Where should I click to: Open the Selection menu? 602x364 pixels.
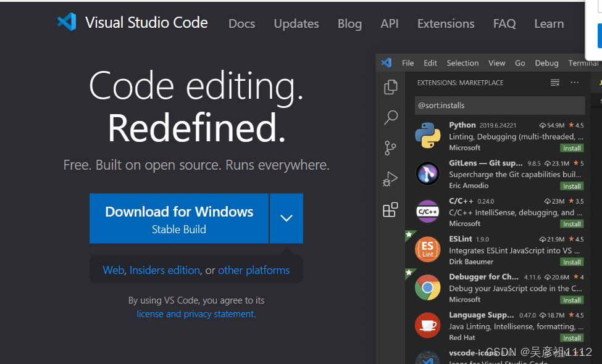coord(462,63)
